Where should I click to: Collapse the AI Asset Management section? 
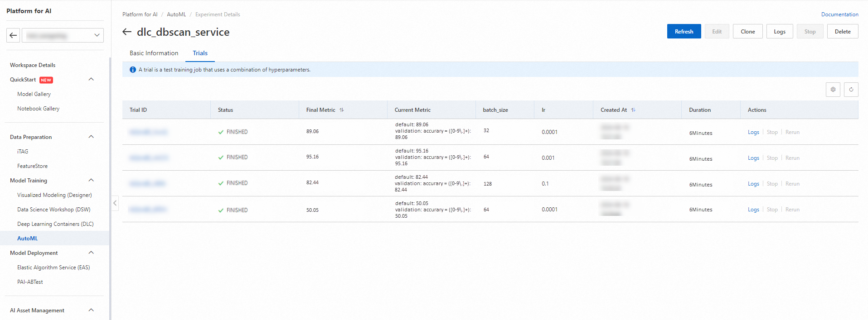tap(91, 310)
